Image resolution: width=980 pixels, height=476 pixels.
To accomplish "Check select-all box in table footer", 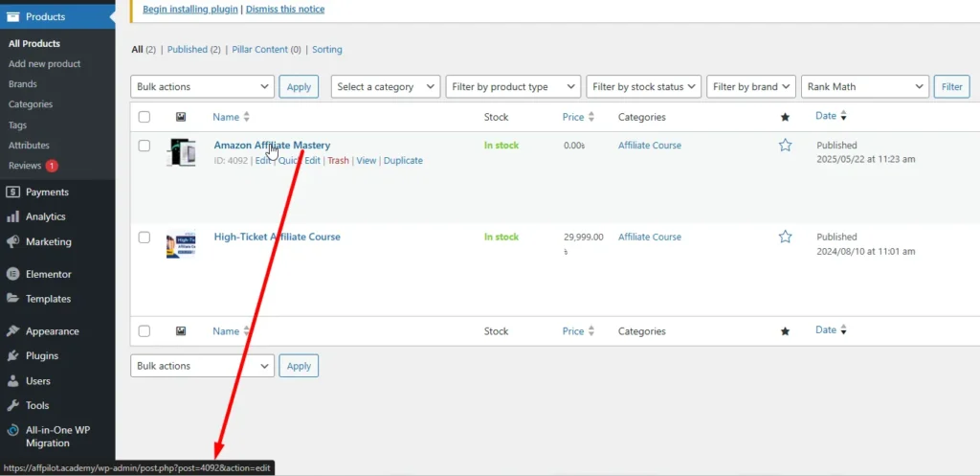I will tap(145, 330).
